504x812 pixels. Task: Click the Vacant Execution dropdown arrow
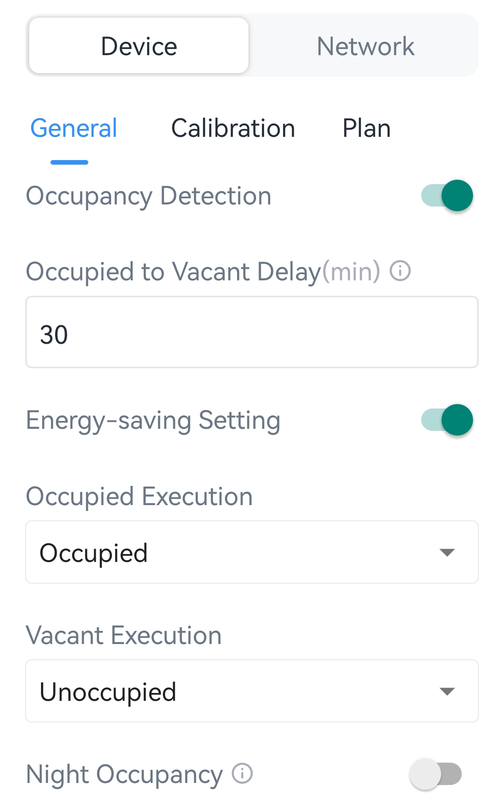click(x=447, y=691)
